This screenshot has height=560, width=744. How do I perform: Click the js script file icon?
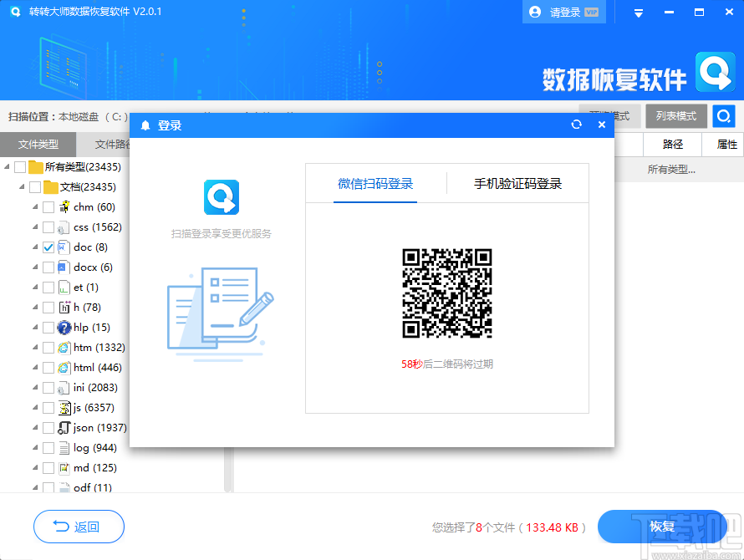pyautogui.click(x=64, y=408)
